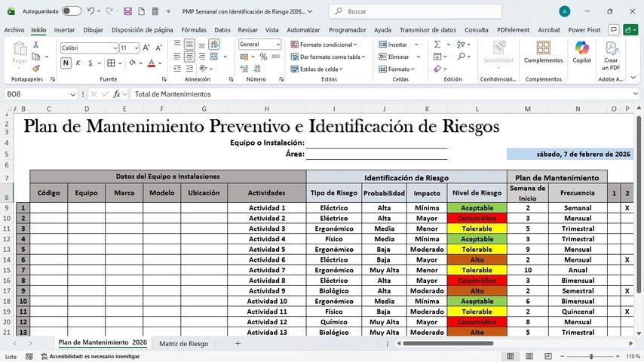Increase font size with the larger A
Image resolution: width=644 pixels, height=362 pixels.
(146, 48)
